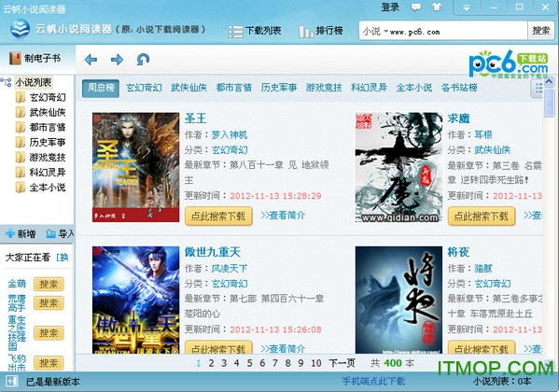Click the back arrow navigation icon
559x392 pixels.
pos(91,59)
